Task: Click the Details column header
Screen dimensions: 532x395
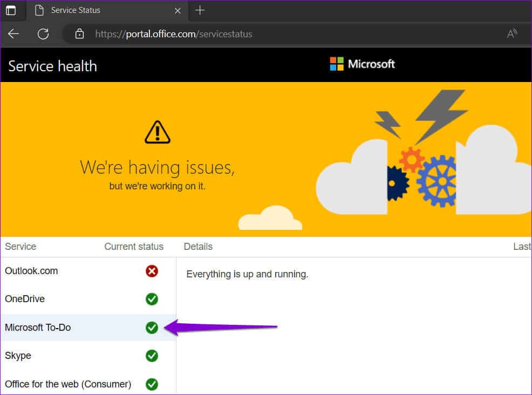Action: (x=198, y=247)
